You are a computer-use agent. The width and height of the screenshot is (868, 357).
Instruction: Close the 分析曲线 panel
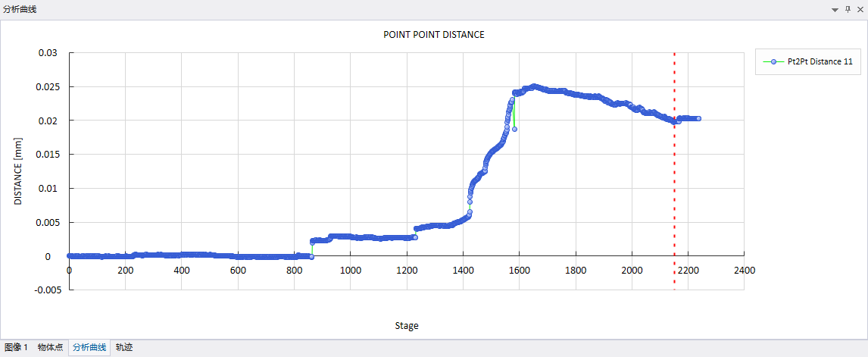859,9
